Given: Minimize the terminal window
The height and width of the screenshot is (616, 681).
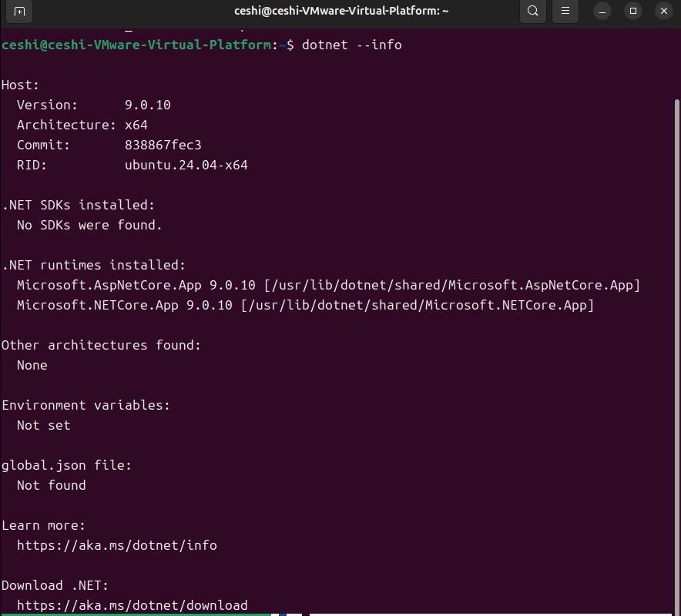Looking at the screenshot, I should (602, 12).
